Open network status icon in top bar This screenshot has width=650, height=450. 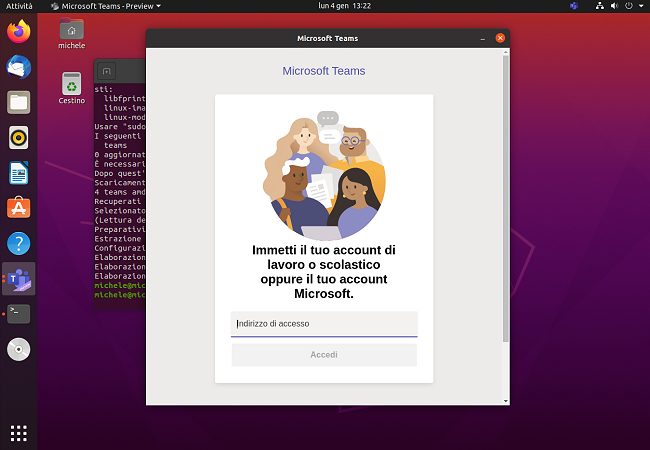599,6
